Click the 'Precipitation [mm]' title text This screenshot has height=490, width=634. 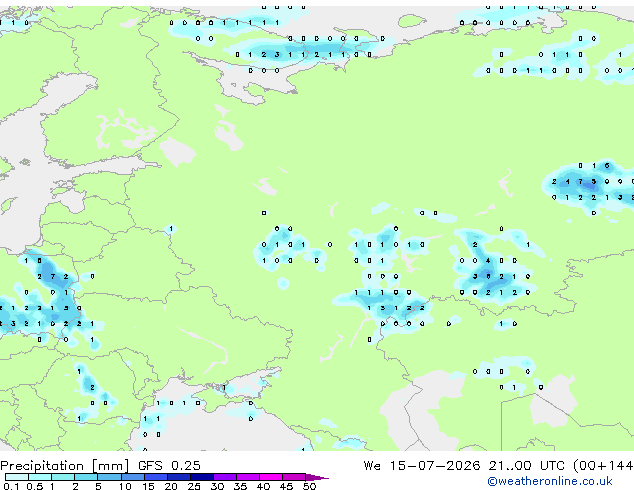[65, 466]
